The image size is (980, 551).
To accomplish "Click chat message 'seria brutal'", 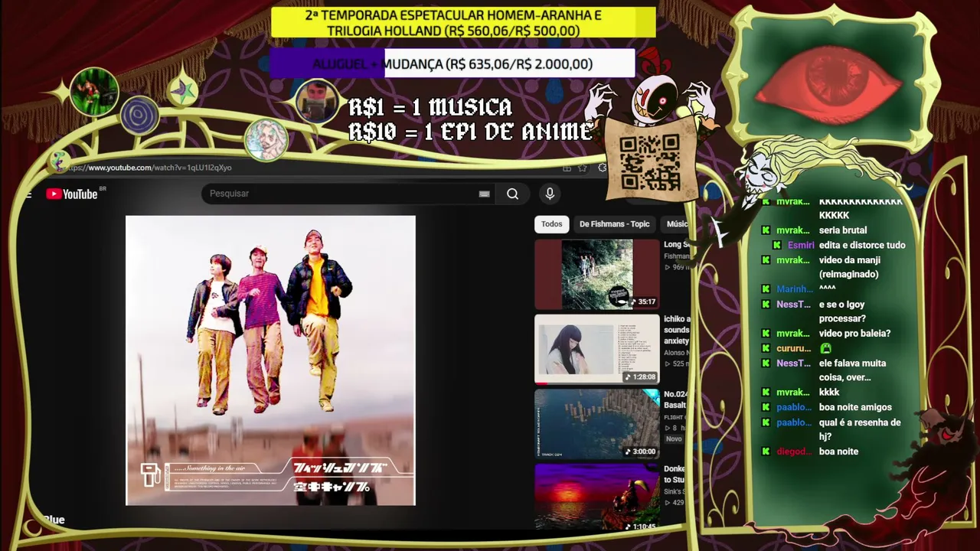I will [x=843, y=230].
